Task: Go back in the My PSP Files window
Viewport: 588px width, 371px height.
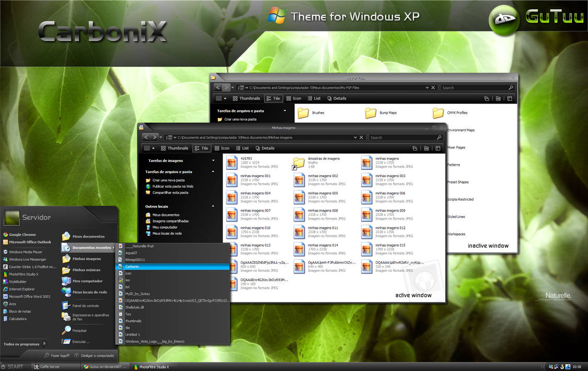Action: (218, 88)
